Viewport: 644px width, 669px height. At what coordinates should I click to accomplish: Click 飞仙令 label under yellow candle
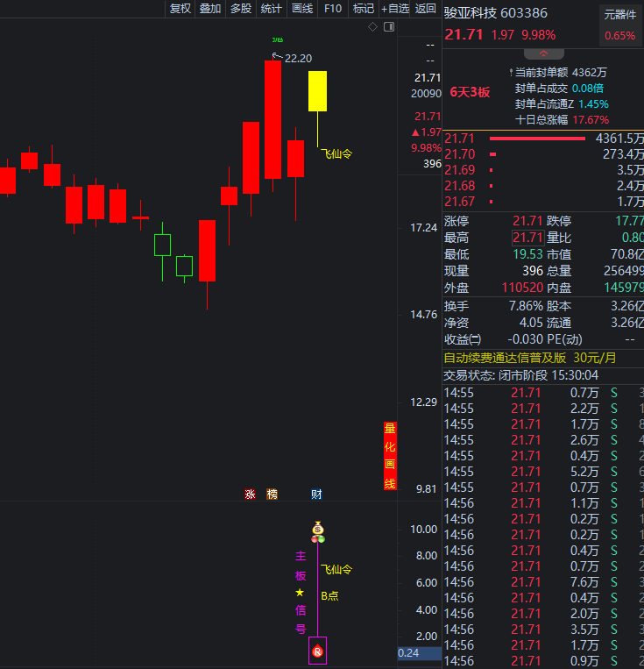pyautogui.click(x=336, y=153)
